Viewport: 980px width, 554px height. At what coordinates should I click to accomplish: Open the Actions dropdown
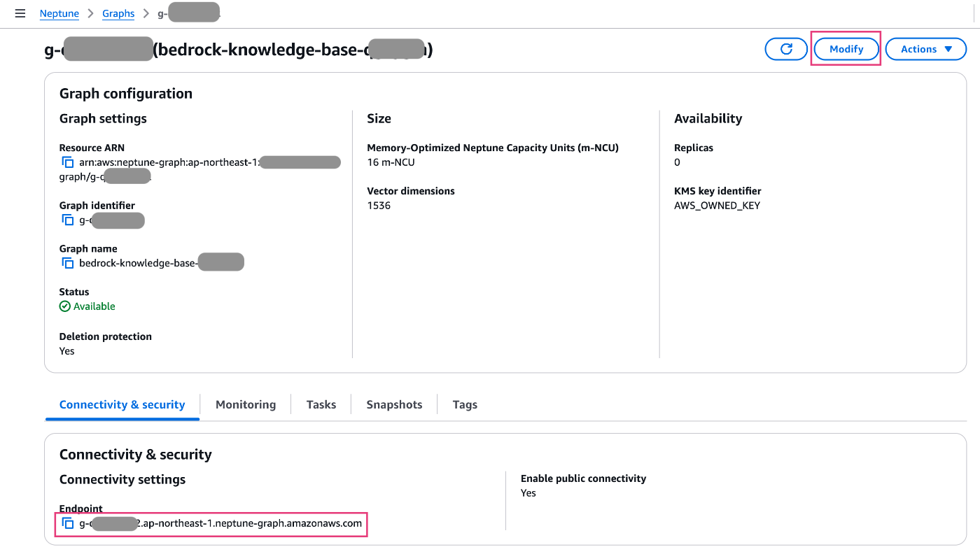tap(926, 49)
